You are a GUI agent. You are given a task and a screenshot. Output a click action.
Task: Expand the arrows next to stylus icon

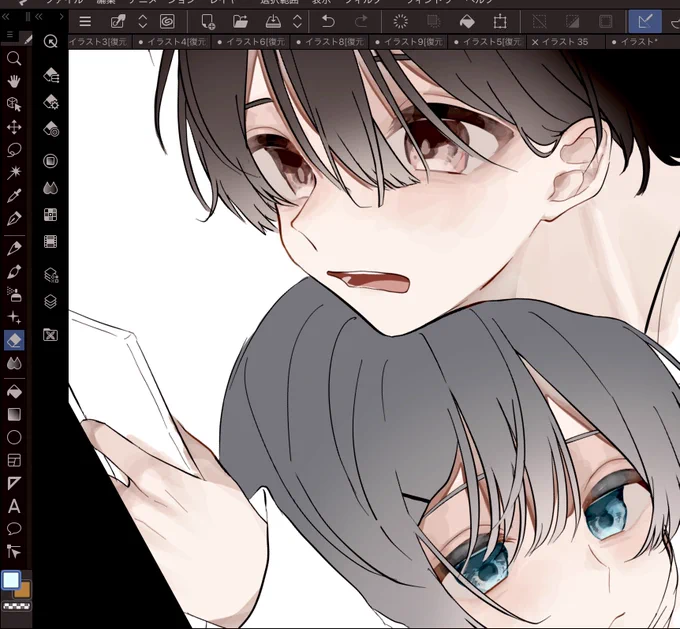point(142,21)
